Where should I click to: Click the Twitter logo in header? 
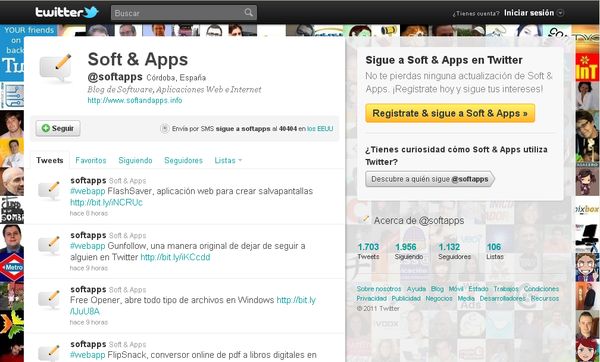(x=67, y=12)
